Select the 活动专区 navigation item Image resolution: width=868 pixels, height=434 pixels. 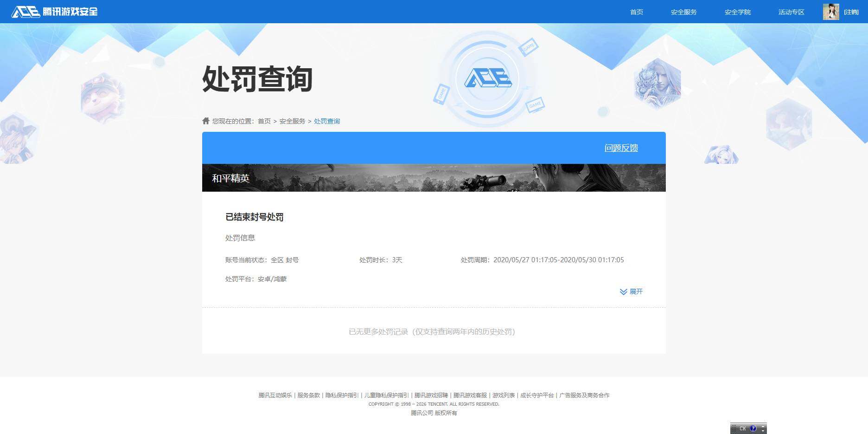point(790,12)
